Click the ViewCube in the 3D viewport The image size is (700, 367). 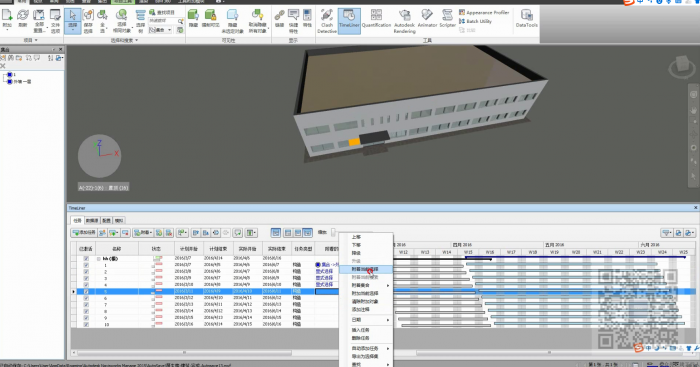point(682,67)
